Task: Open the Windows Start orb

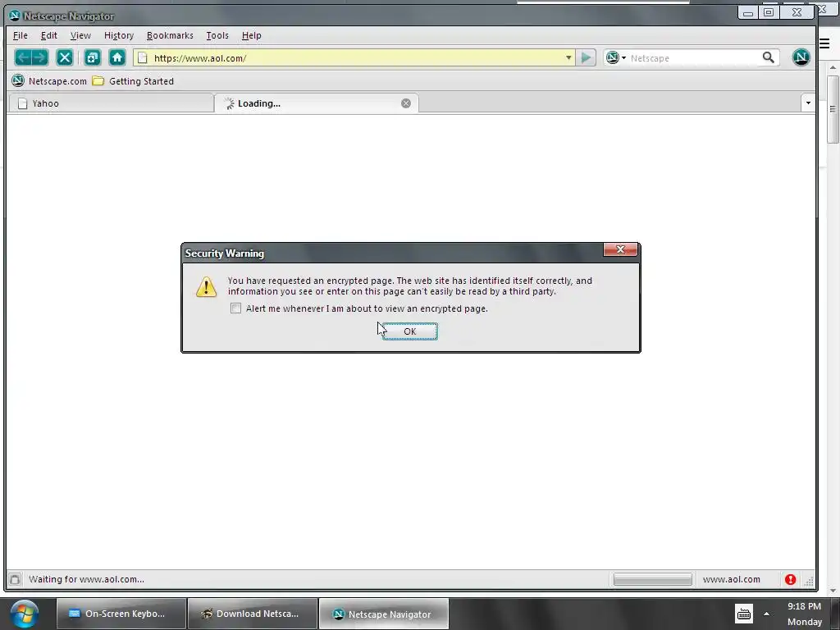Action: [24, 614]
